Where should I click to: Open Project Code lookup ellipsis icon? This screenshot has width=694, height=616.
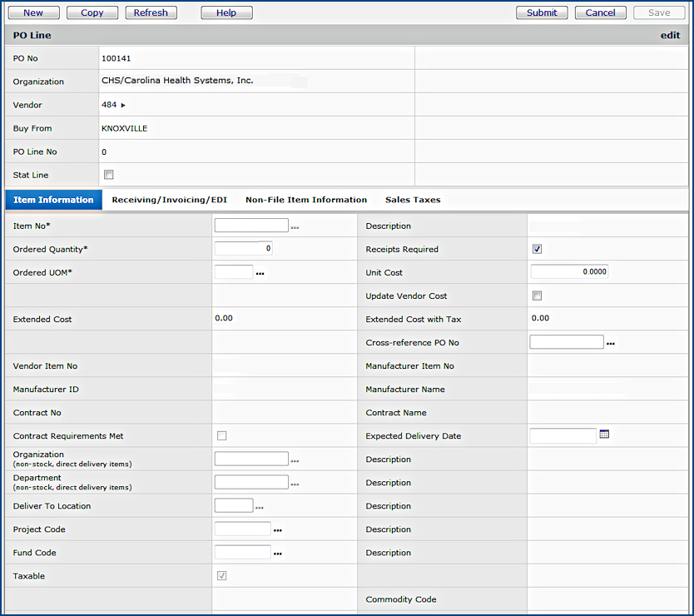pos(277,530)
